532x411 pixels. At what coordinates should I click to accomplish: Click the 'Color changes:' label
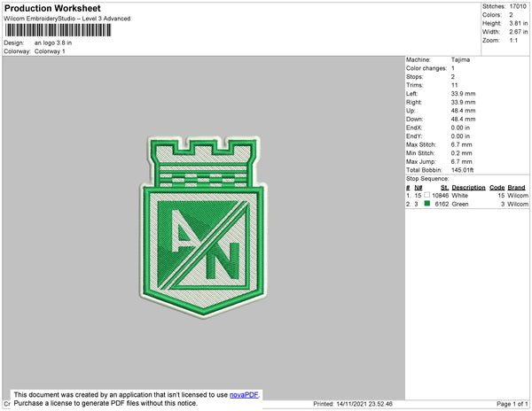point(426,68)
